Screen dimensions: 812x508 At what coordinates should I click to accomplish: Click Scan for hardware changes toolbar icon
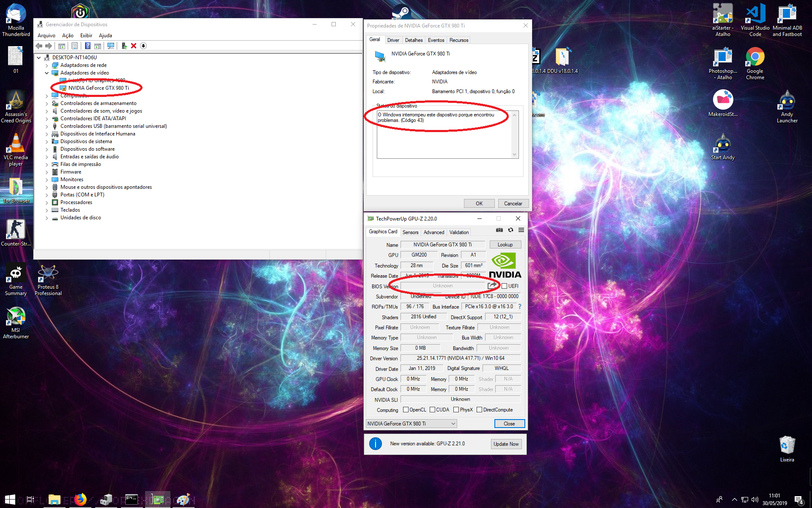pyautogui.click(x=111, y=46)
